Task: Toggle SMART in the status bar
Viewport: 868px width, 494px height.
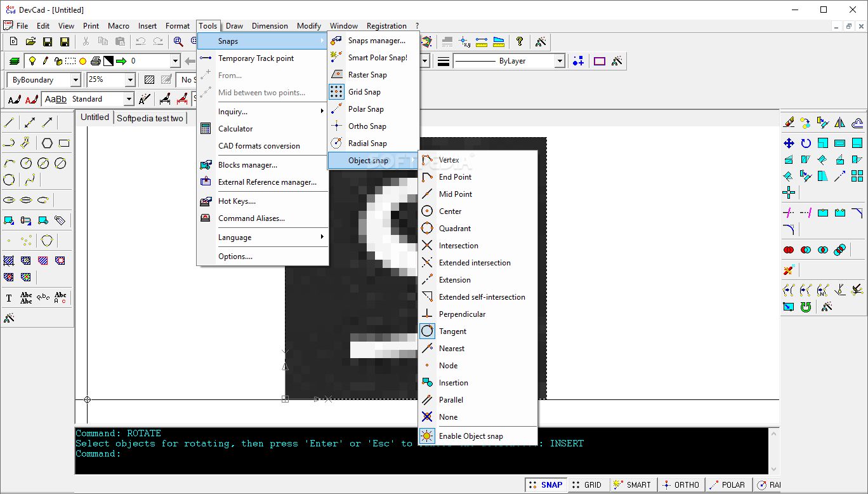Action: (x=633, y=484)
